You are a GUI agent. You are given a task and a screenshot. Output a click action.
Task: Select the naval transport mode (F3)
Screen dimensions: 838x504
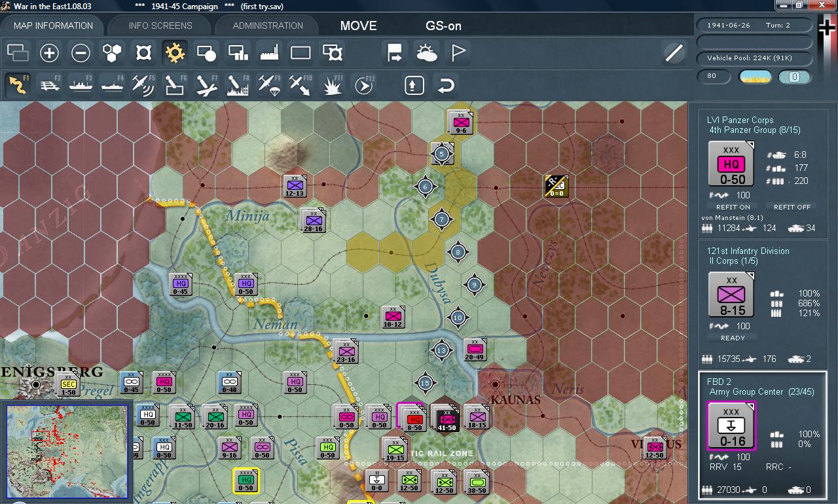pyautogui.click(x=81, y=84)
